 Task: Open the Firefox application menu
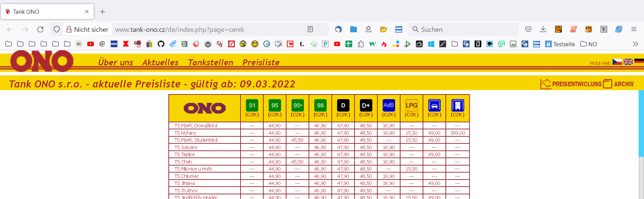pyautogui.click(x=634, y=29)
